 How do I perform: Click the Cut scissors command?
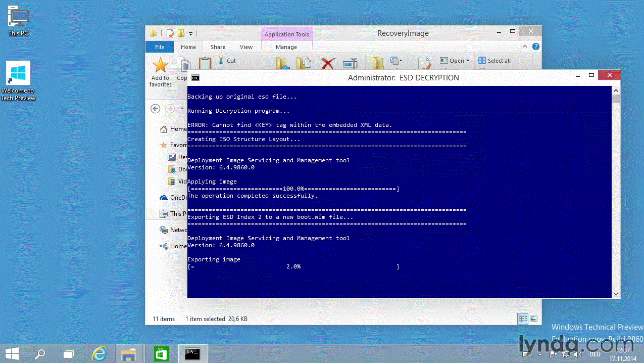click(x=227, y=61)
